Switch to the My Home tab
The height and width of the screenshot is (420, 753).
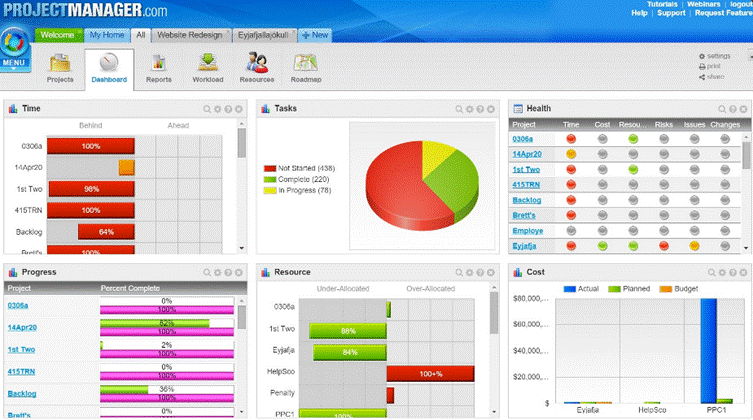tap(107, 35)
